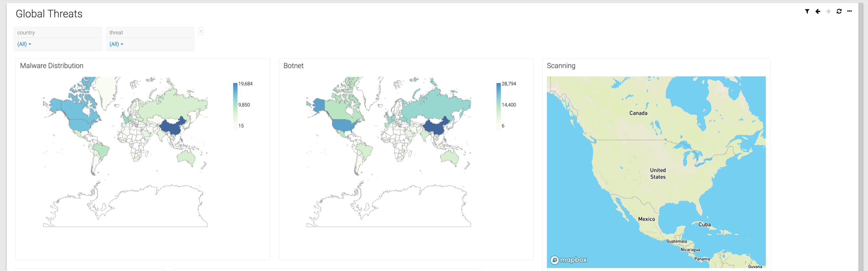The image size is (868, 271).
Task: Click the Mapbox logo on Scanning map
Action: coord(569,260)
